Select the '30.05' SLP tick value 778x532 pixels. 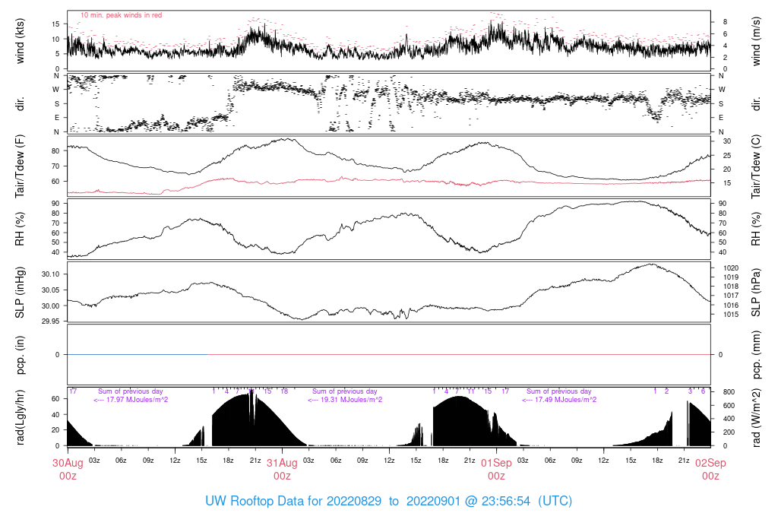[51, 290]
